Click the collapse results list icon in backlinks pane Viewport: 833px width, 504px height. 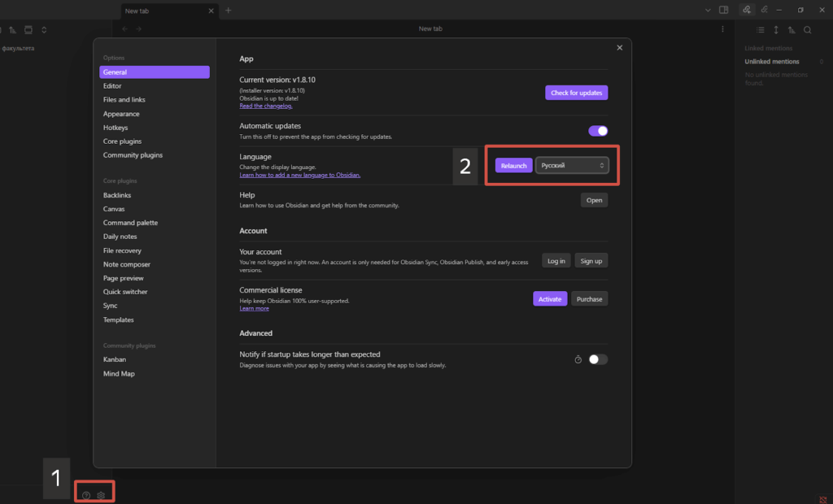tap(761, 30)
